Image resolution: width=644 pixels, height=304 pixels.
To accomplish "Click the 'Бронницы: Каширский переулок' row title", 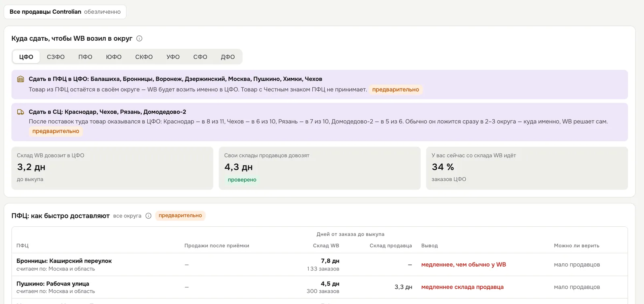I will 64,261.
